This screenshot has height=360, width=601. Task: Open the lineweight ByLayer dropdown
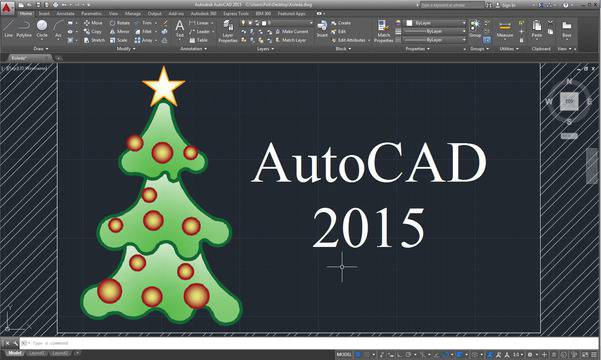click(435, 31)
